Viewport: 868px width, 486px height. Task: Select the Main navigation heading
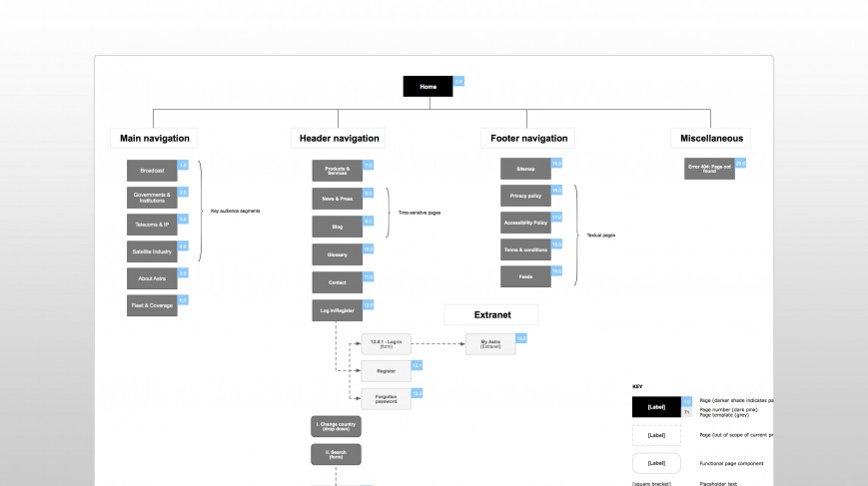155,139
